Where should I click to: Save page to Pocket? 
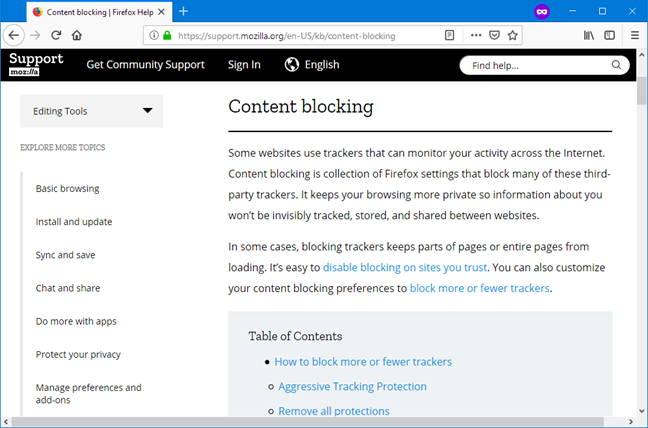coord(494,36)
